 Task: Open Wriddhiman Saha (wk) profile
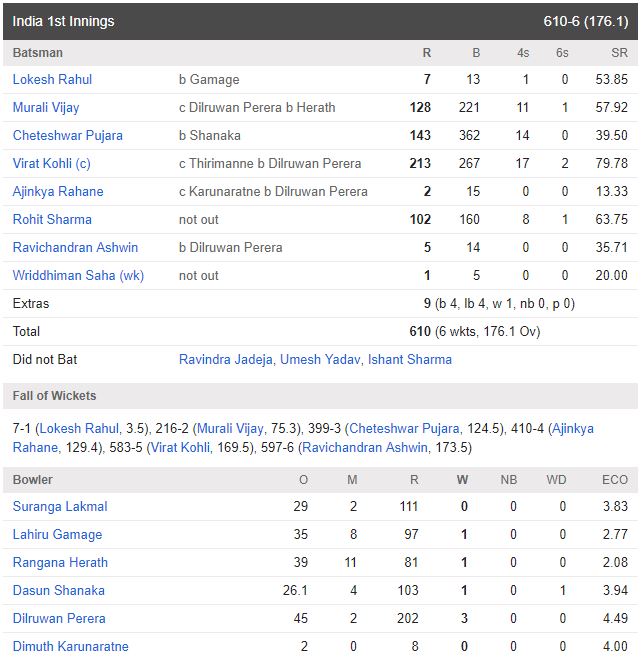(x=78, y=275)
